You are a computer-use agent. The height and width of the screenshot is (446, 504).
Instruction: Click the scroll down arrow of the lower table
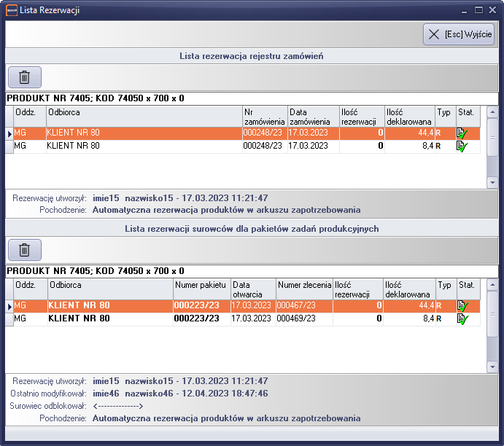click(492, 368)
